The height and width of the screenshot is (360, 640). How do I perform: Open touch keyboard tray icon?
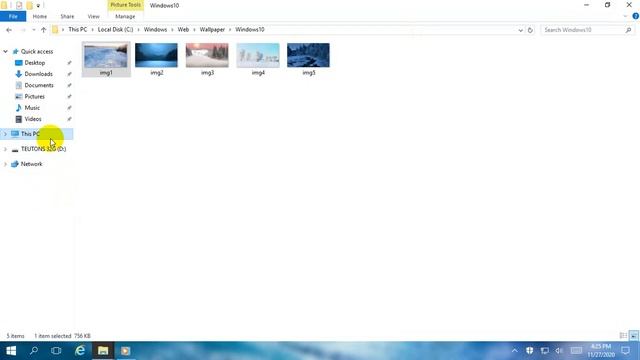(x=576, y=351)
